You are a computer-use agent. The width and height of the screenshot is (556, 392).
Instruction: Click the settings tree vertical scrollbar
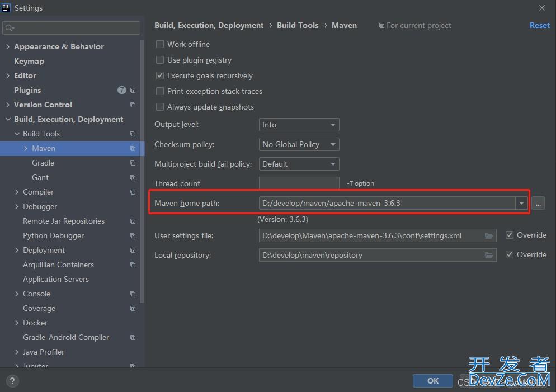coord(142,168)
